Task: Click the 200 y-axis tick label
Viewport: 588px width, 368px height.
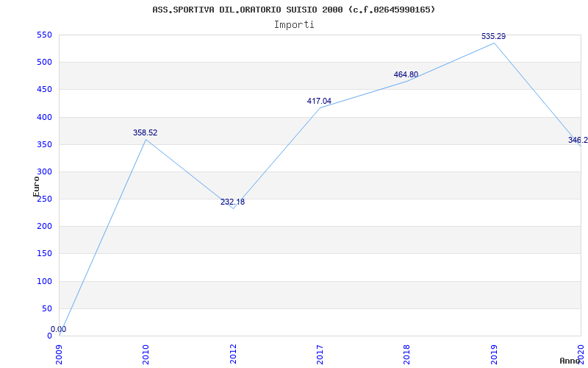Action: click(x=44, y=227)
